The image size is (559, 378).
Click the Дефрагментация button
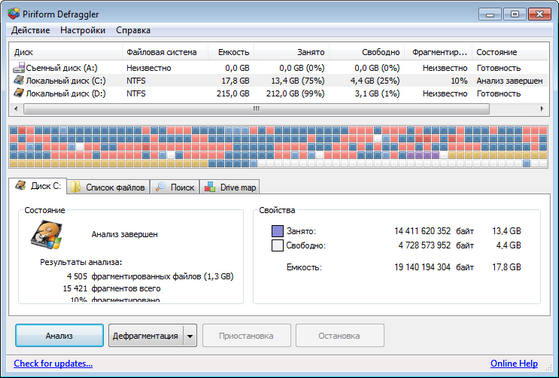point(145,335)
